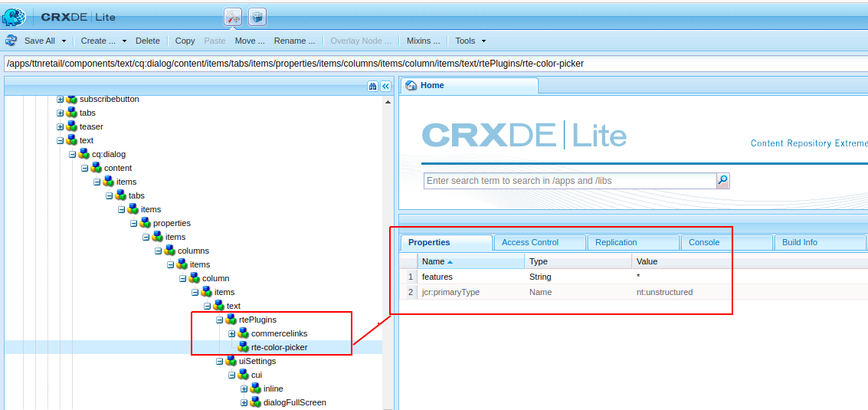Collapse the cq:dialog node
The width and height of the screenshot is (868, 410).
point(73,155)
